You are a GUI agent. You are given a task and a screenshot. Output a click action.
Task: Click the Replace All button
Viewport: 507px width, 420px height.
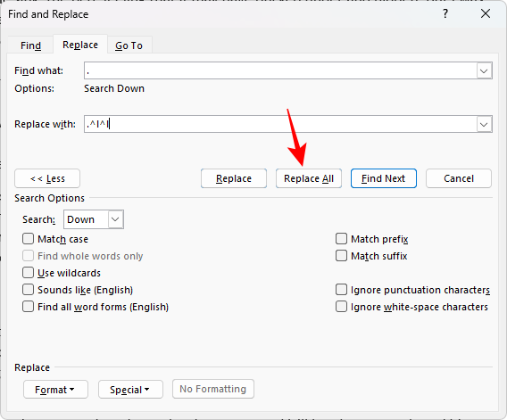pyautogui.click(x=309, y=178)
